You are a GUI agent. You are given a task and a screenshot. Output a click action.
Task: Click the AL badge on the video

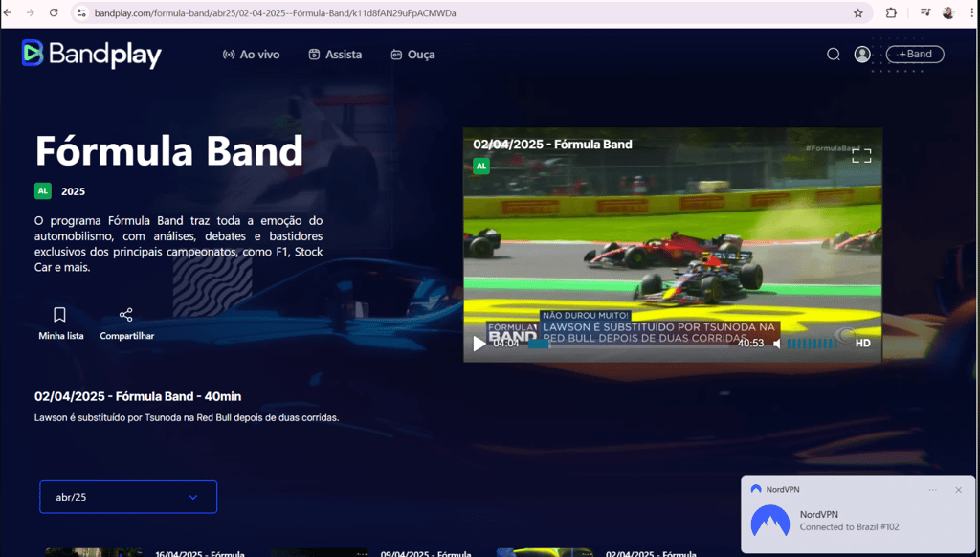tap(480, 166)
